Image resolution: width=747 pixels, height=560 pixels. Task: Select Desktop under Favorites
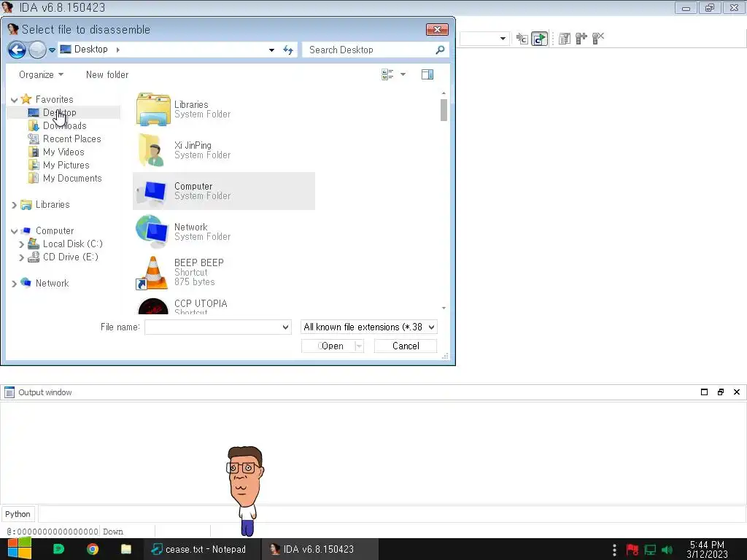(x=60, y=112)
